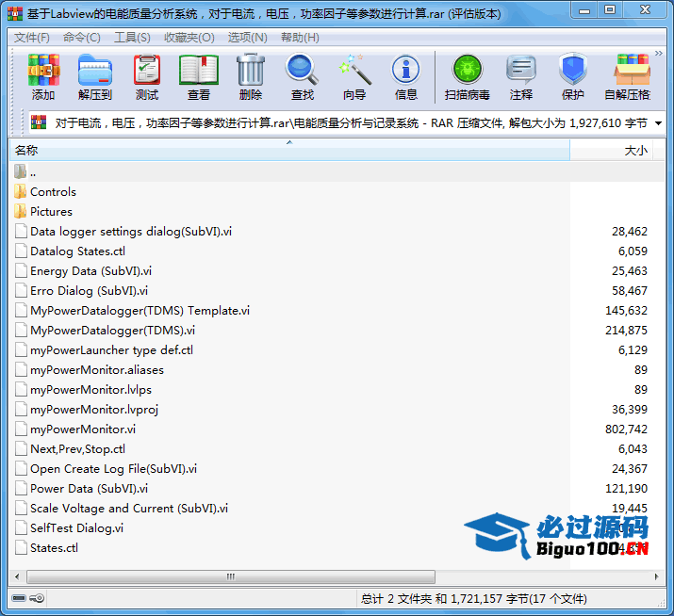Open the 文件(F) menu

click(32, 38)
